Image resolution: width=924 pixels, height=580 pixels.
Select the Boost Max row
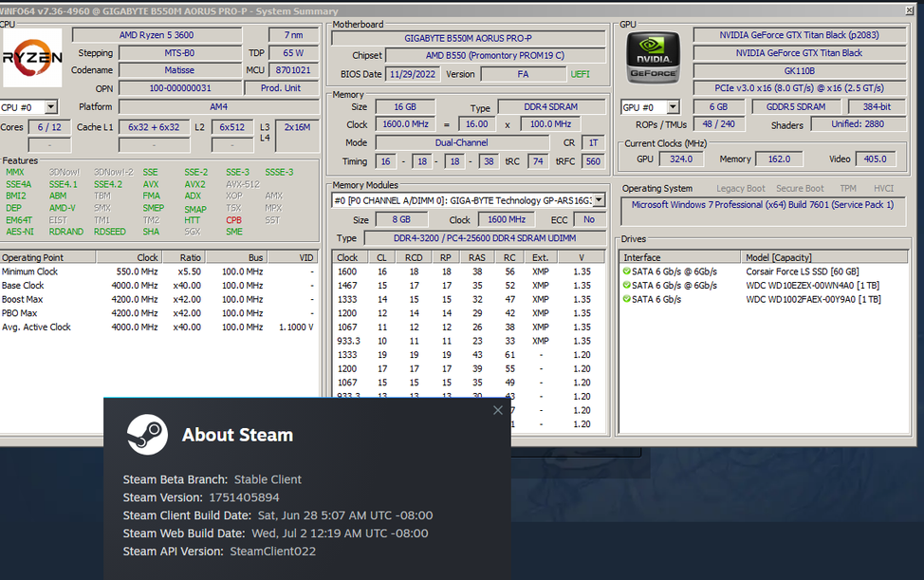click(x=159, y=299)
